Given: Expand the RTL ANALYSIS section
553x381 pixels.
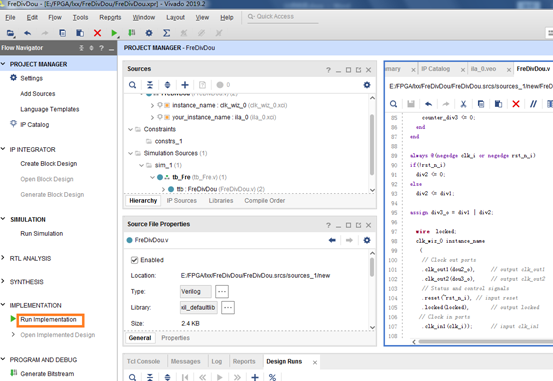Looking at the screenshot, I should (x=3, y=258).
